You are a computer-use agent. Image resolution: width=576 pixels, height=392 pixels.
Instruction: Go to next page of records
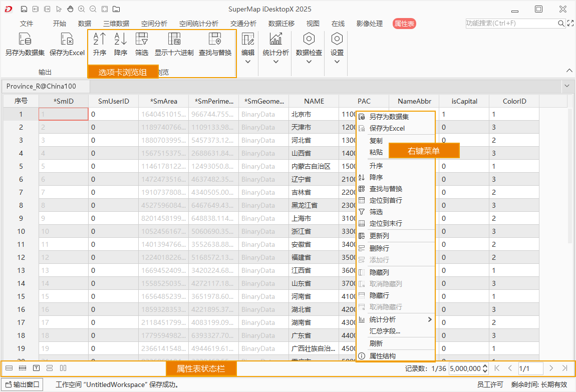551,368
